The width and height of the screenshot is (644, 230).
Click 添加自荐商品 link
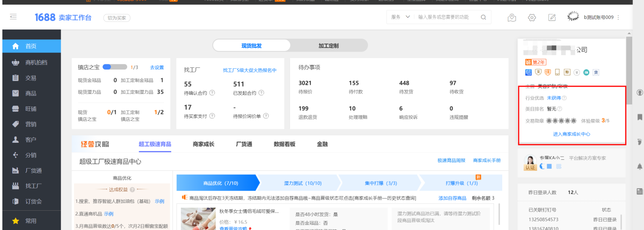click(x=452, y=198)
